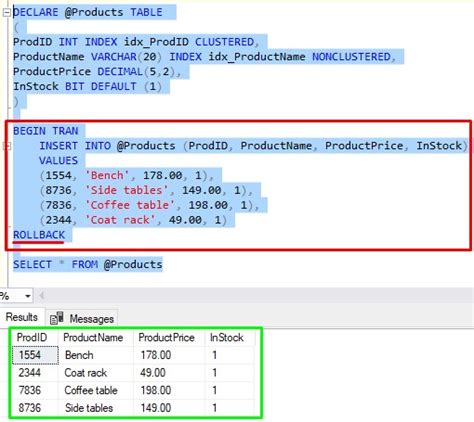Select the Side tables product name cell
Screen dimensions: 474x422
(x=96, y=408)
